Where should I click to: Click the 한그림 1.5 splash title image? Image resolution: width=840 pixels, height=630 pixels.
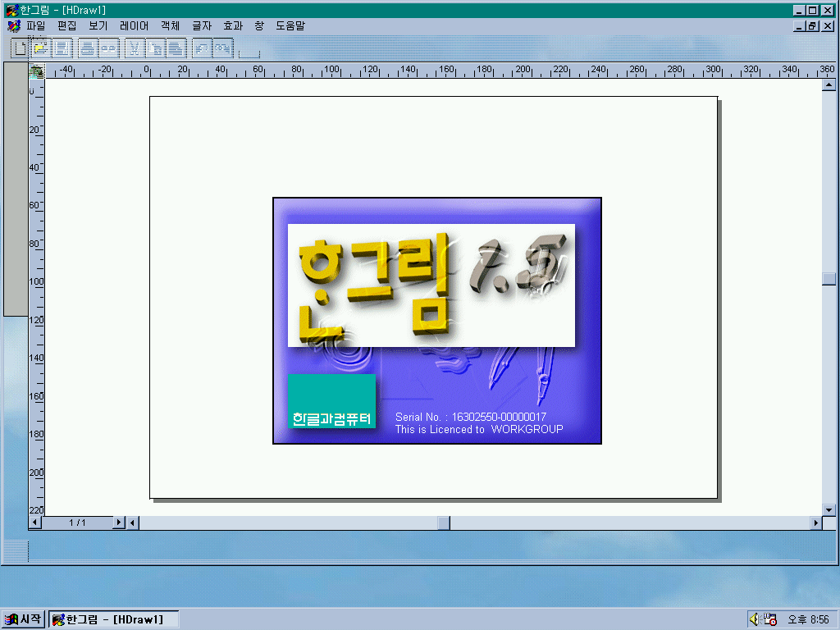pos(431,285)
